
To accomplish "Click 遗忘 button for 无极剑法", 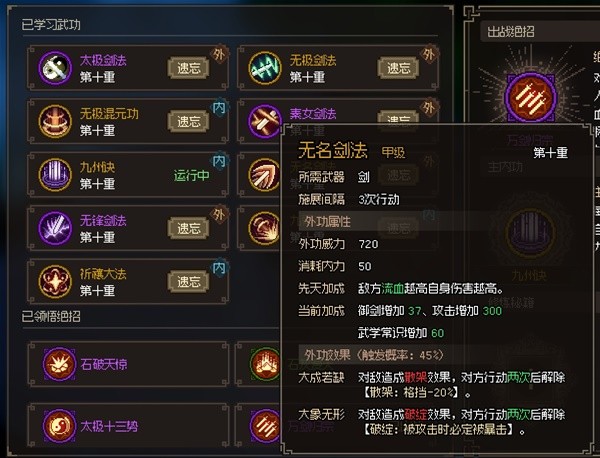I will 398,68.
